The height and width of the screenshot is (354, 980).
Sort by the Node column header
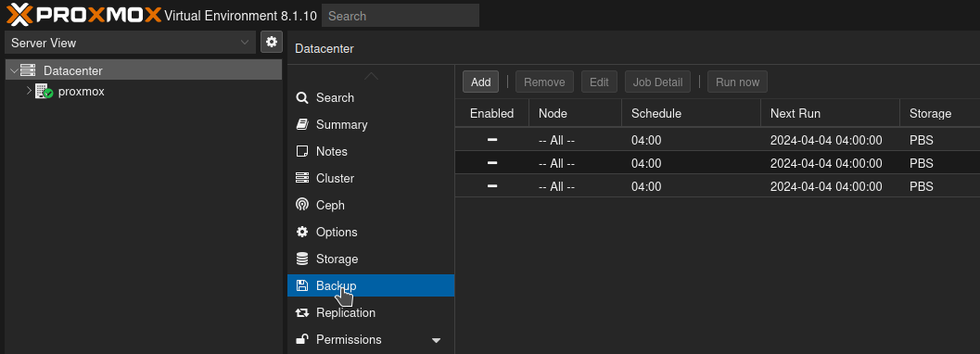point(576,113)
